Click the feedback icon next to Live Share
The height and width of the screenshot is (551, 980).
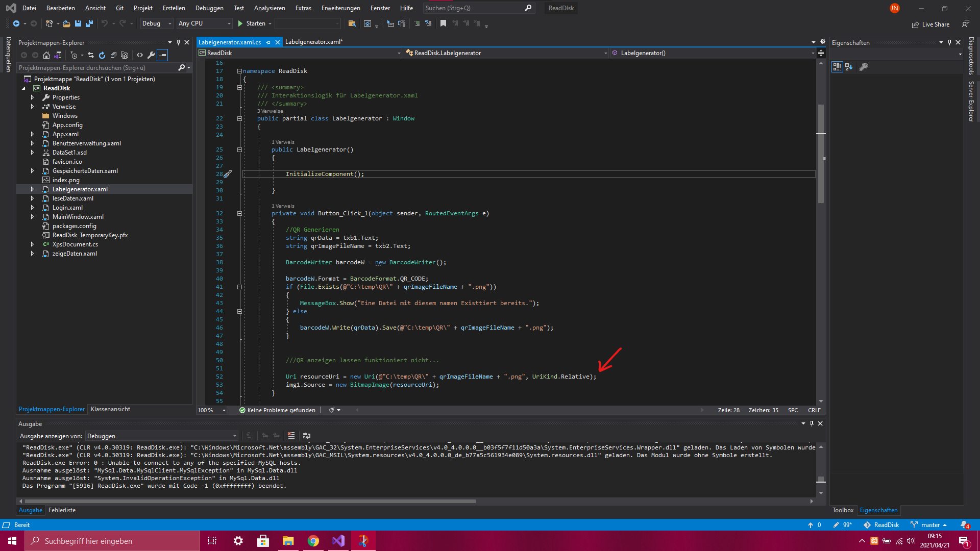(965, 23)
